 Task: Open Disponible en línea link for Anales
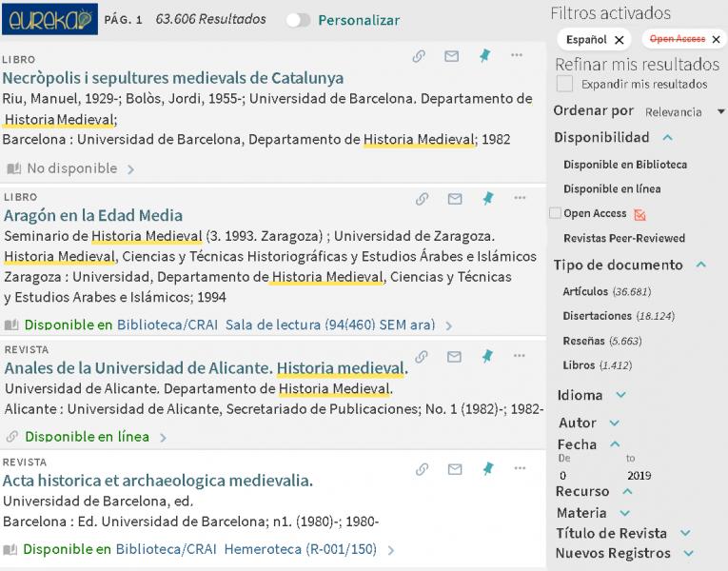coord(88,437)
